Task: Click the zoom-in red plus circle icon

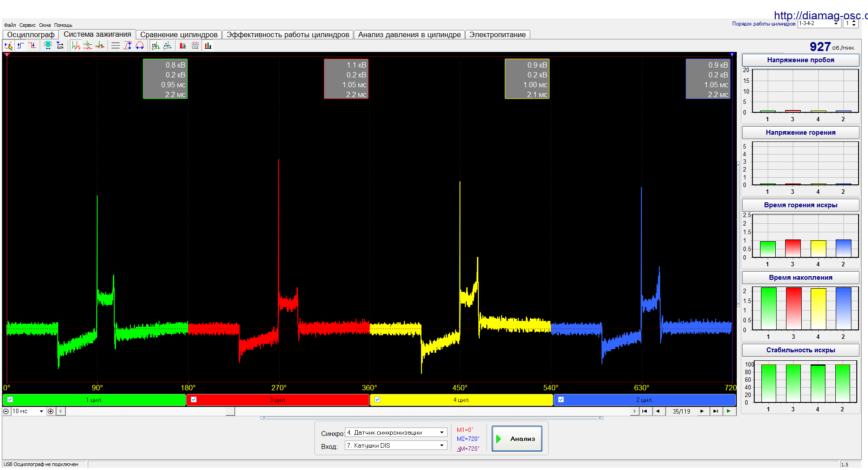Action: pos(51,411)
